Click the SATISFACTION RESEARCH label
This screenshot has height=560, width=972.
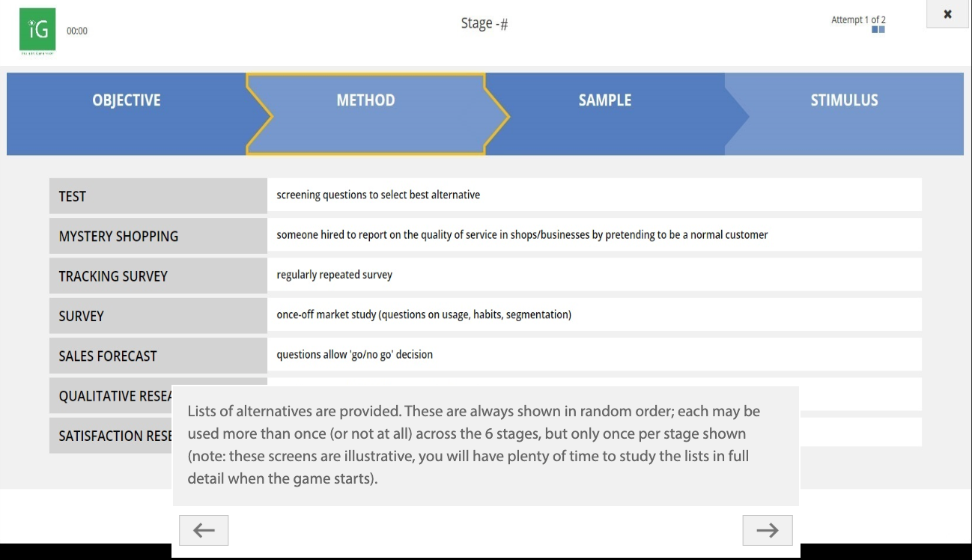point(112,436)
